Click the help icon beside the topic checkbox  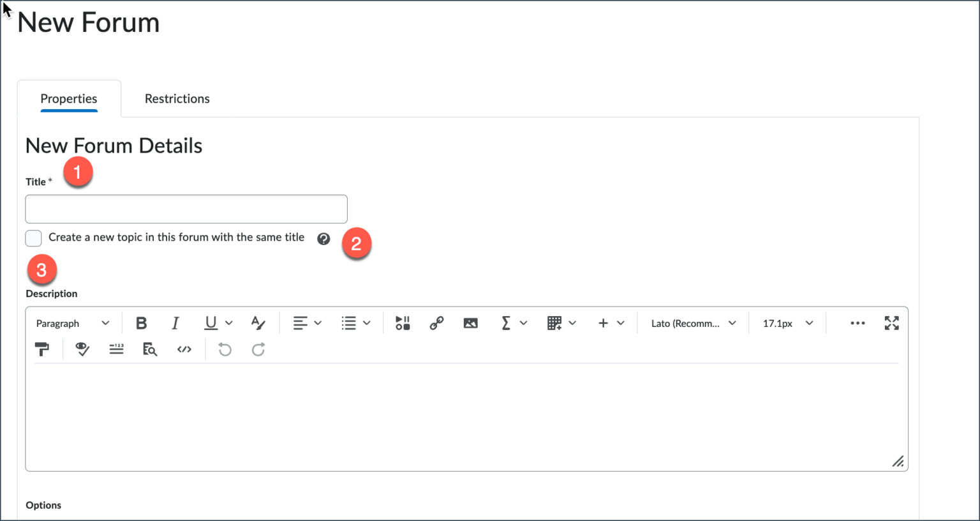324,239
